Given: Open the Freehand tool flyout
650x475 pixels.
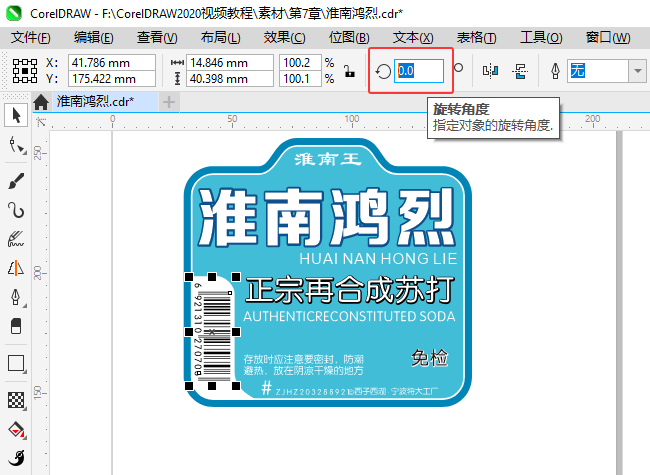Looking at the screenshot, I should (x=16, y=210).
